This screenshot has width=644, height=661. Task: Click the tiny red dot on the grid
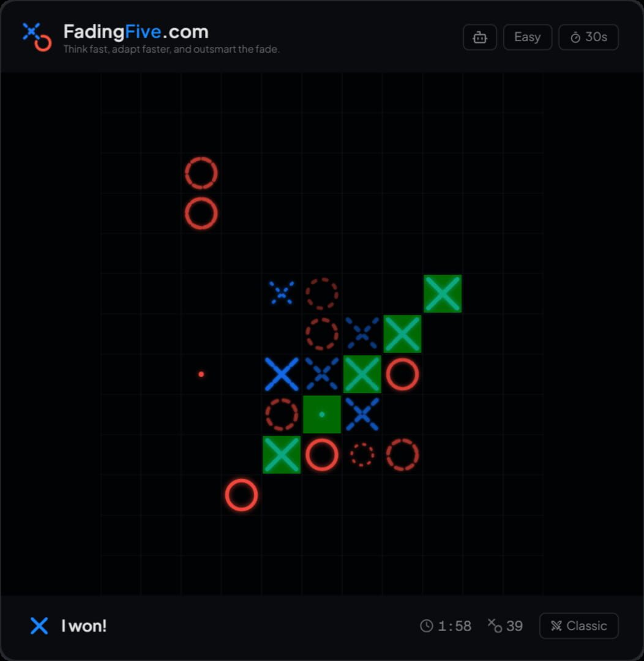pos(201,373)
